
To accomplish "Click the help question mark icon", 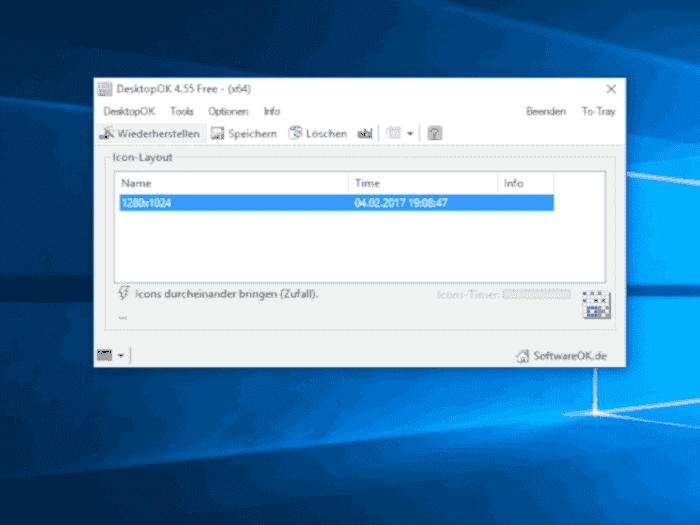I will pos(434,133).
